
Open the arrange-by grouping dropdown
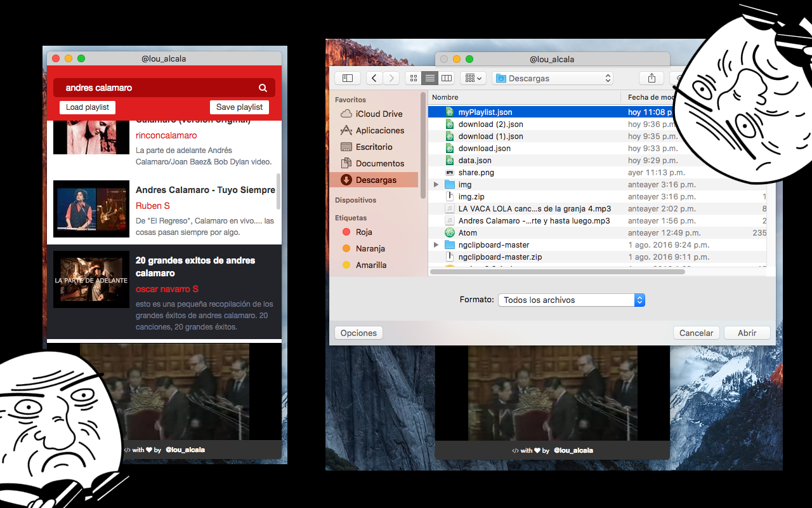[x=473, y=78]
